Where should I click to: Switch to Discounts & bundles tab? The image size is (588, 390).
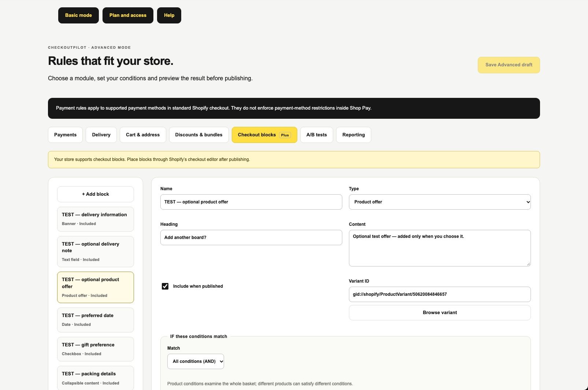pos(199,135)
